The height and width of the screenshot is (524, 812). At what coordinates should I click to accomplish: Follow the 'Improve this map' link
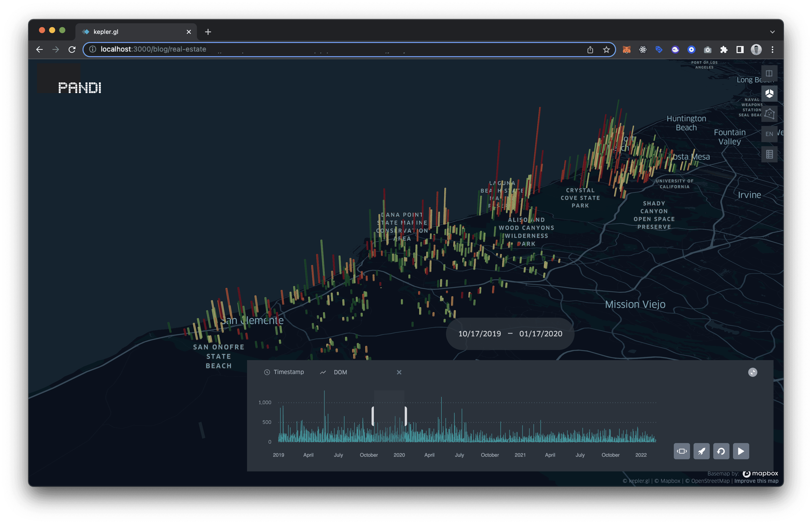tap(756, 481)
